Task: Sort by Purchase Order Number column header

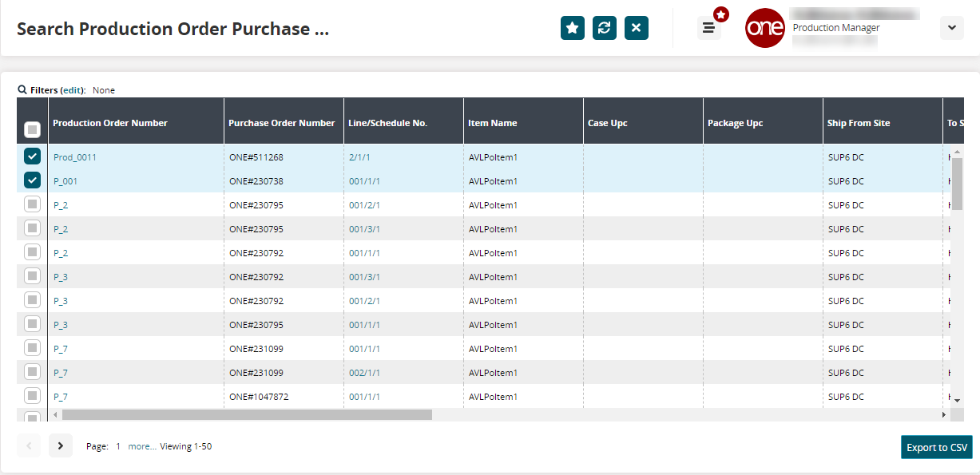Action: [281, 123]
